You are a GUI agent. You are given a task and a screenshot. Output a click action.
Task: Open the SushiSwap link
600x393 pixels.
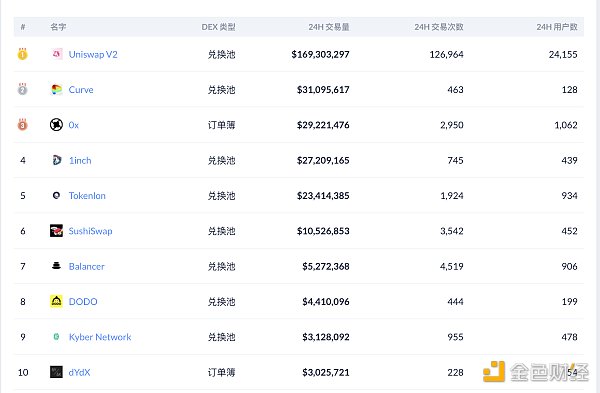coord(90,231)
